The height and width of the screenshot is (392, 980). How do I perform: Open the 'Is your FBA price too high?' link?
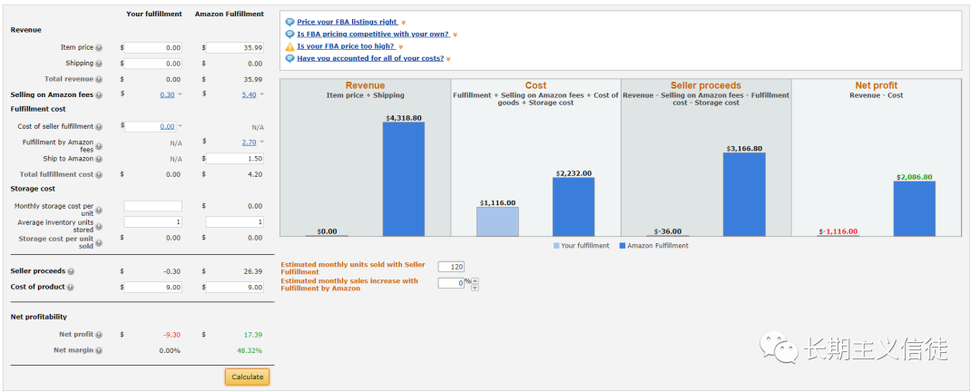346,46
